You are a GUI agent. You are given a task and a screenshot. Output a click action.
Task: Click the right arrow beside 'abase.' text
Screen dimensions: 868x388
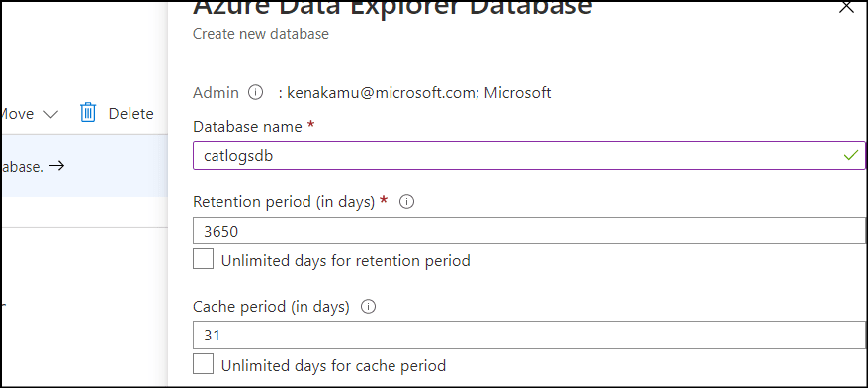click(56, 165)
